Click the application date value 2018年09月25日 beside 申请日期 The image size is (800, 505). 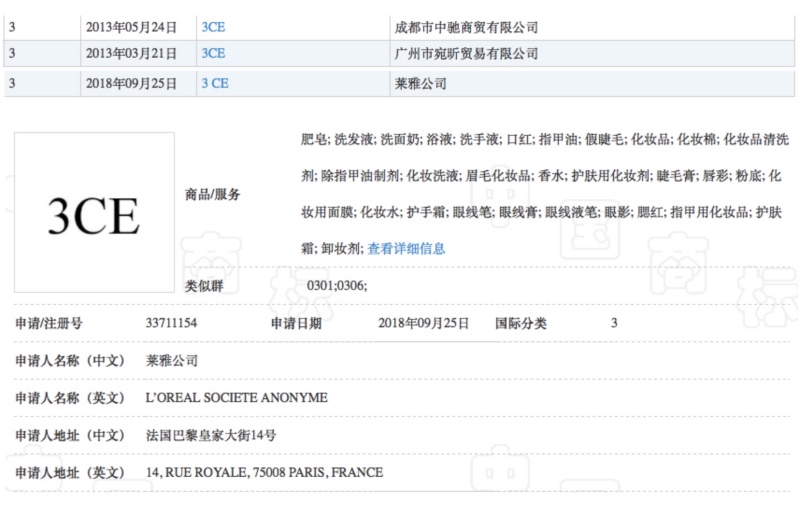click(x=423, y=323)
